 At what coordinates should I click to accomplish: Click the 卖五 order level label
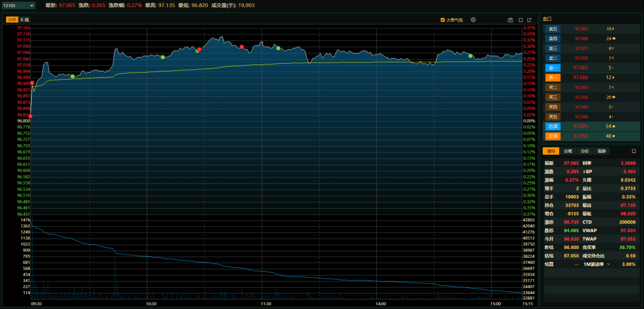click(553, 29)
